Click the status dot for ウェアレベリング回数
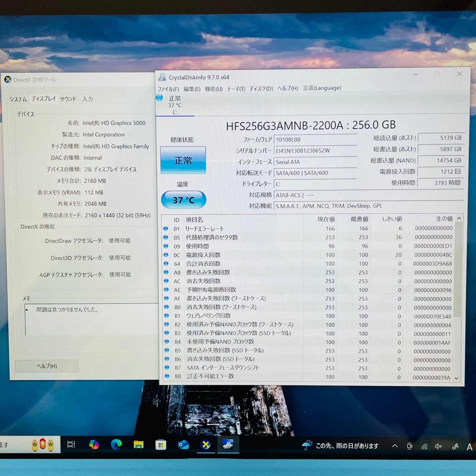This screenshot has height=476, width=476. [167, 316]
